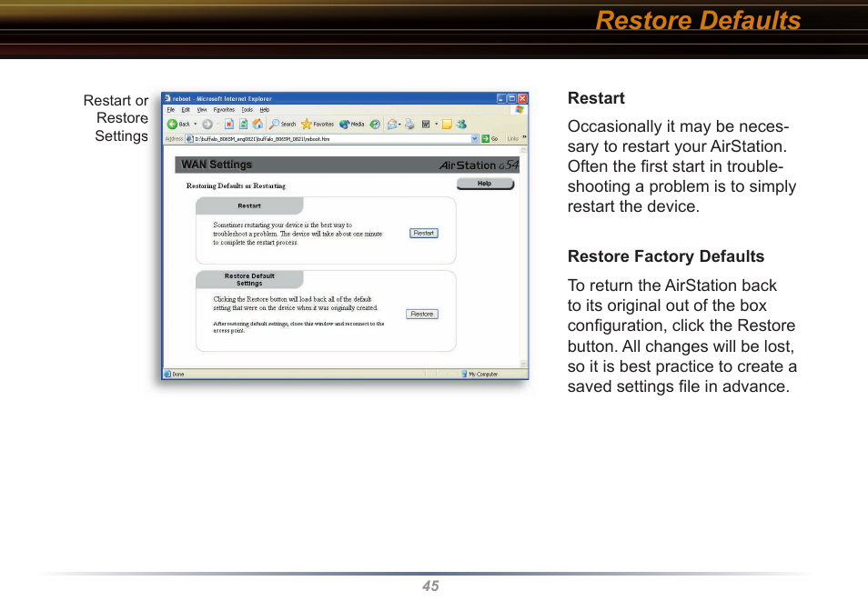Open the File menu
Screen dimensions: 868x601
pos(170,110)
